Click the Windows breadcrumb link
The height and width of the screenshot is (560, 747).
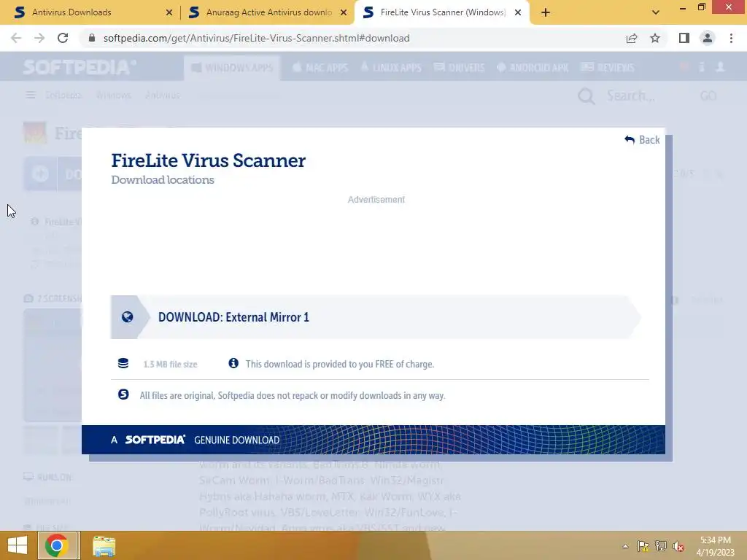coord(113,96)
